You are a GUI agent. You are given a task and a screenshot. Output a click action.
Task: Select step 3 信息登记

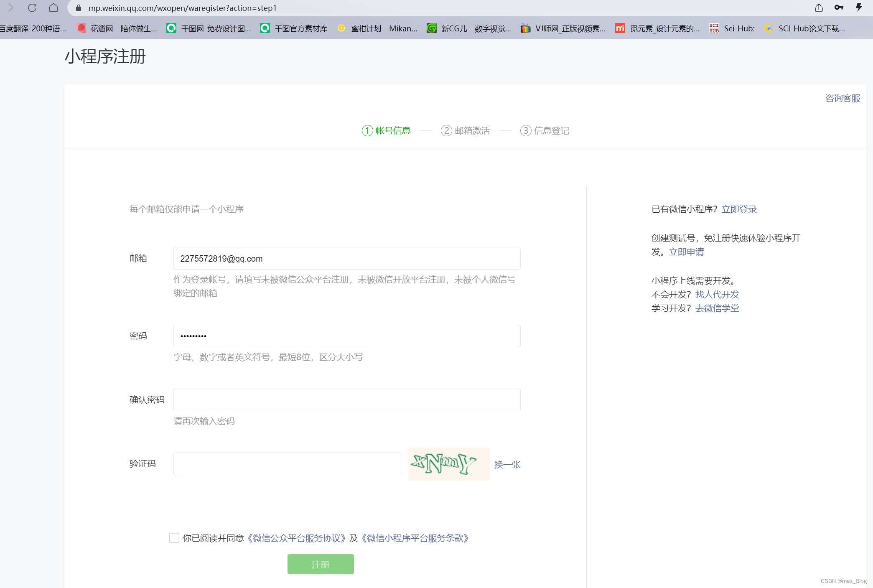[545, 131]
